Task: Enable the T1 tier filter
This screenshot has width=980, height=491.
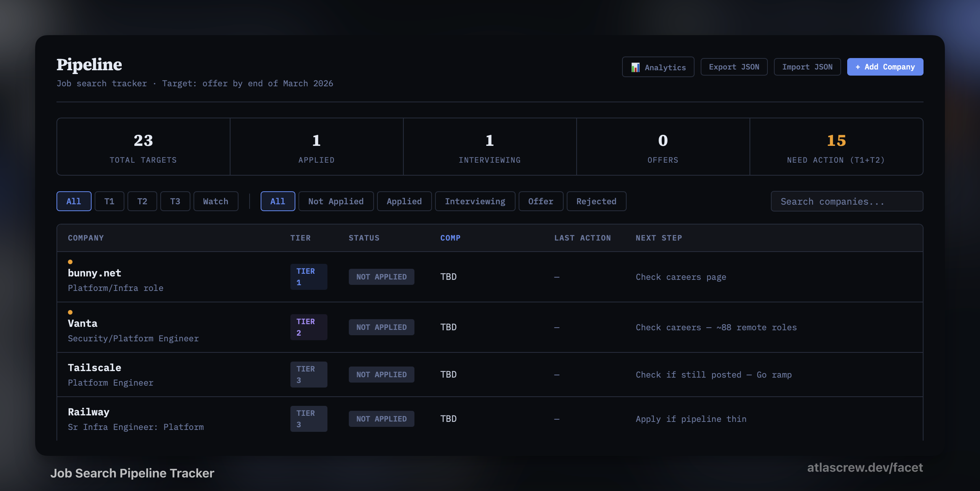Action: click(109, 201)
